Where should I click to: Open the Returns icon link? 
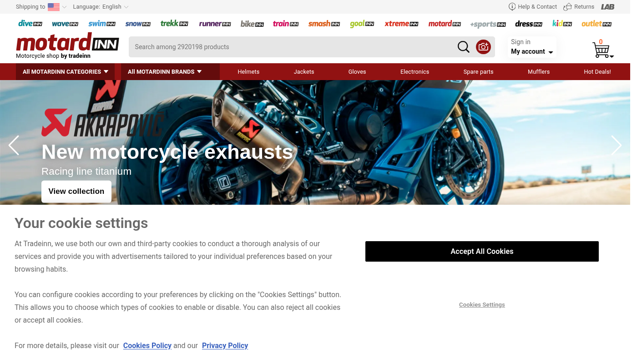[579, 7]
